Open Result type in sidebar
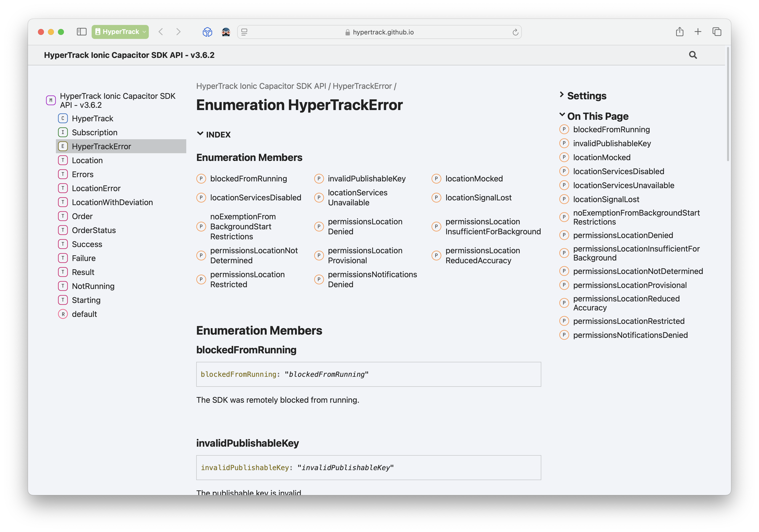This screenshot has width=759, height=532. 83,272
